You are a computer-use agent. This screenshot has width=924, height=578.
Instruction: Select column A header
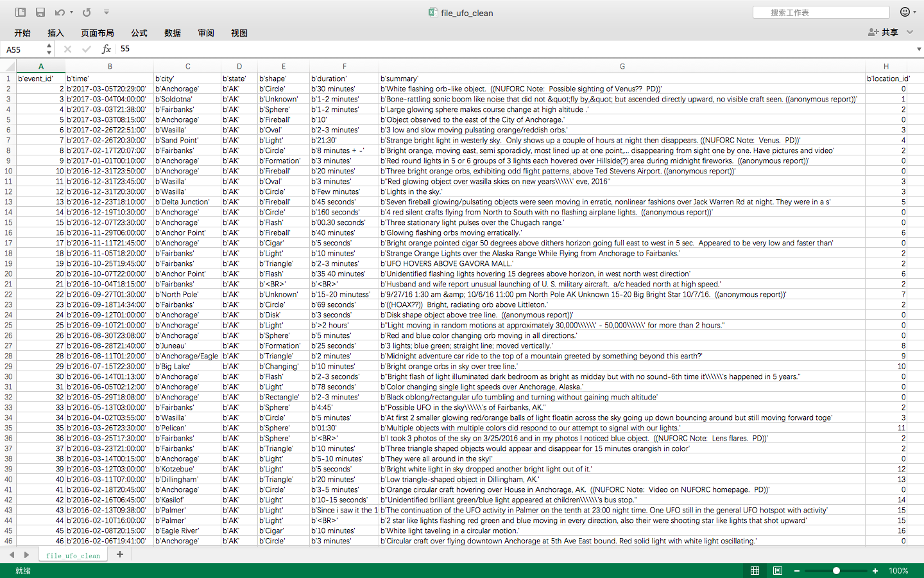pos(41,66)
